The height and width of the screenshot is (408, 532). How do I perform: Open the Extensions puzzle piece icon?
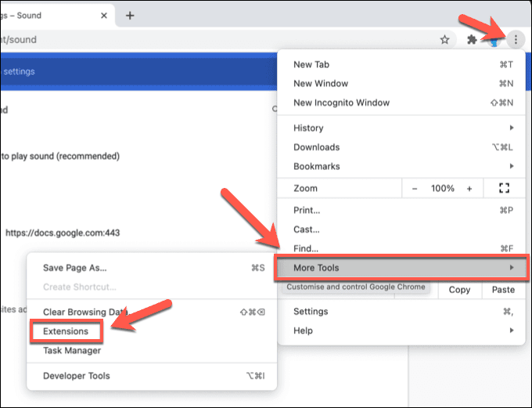(471, 40)
